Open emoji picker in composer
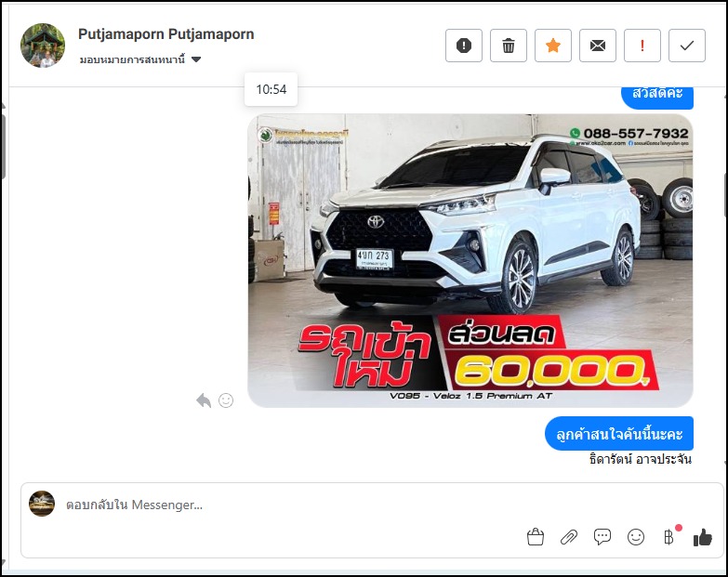The image size is (728, 577). [636, 537]
